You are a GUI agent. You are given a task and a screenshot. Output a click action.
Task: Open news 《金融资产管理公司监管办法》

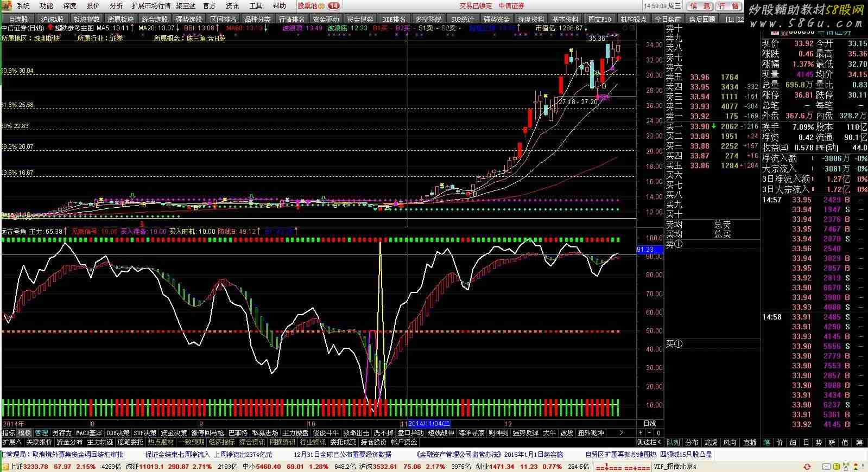point(459,455)
